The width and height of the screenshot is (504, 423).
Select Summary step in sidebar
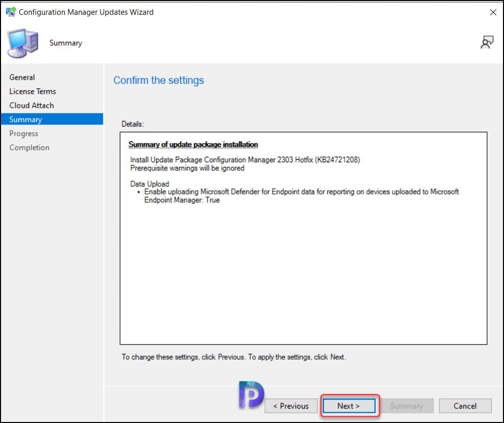[x=52, y=119]
